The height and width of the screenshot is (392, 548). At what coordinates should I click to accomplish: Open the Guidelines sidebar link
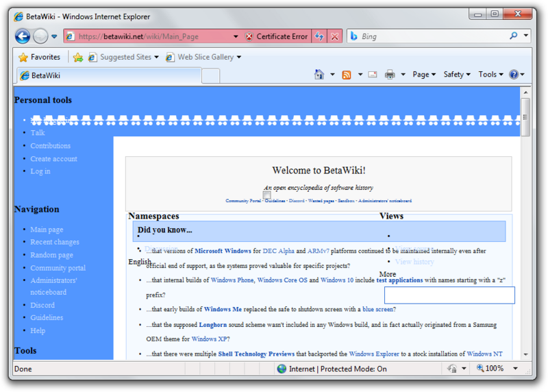coord(47,317)
